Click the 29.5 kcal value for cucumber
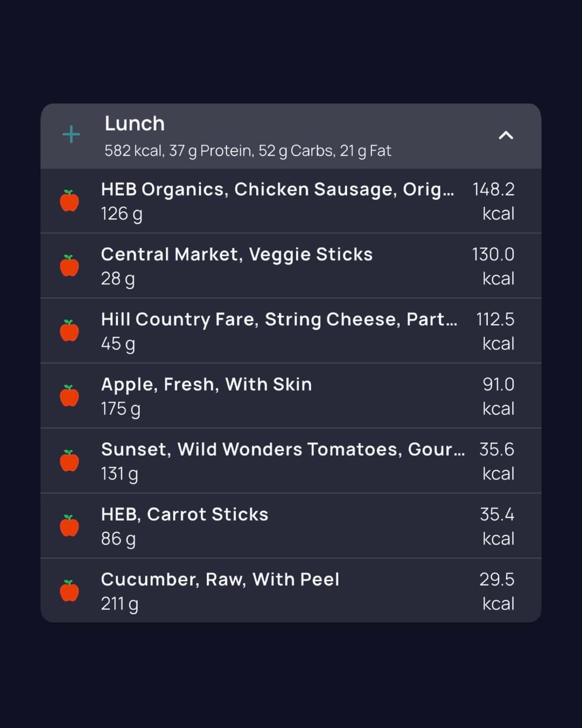 (x=496, y=590)
